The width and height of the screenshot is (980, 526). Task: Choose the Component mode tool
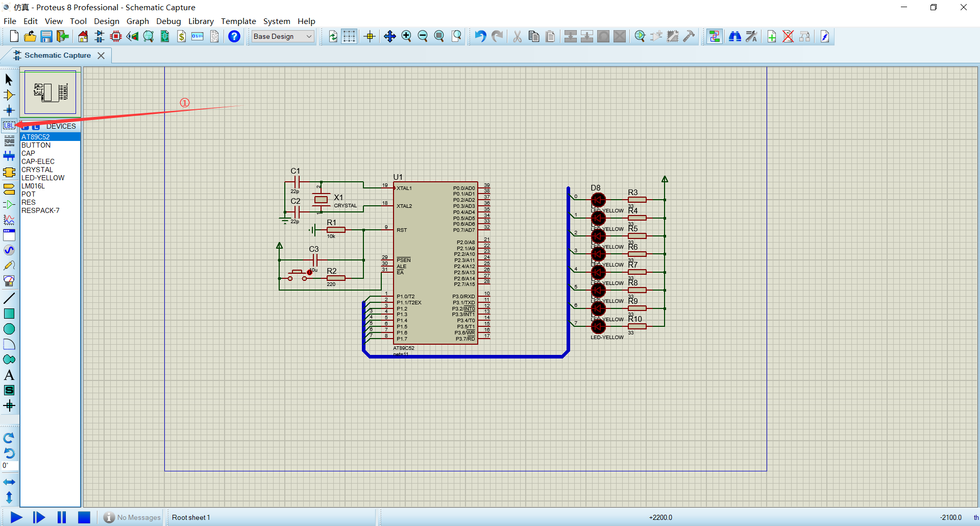point(9,95)
